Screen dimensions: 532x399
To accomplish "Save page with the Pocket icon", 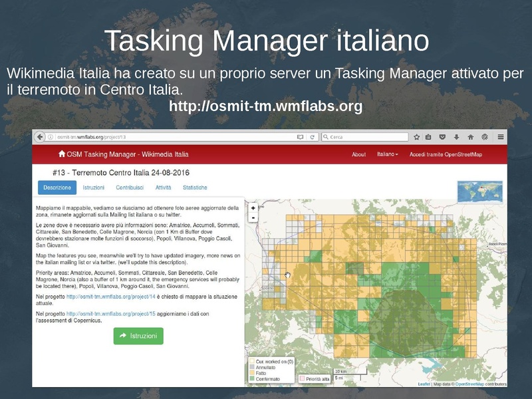I will tap(442, 137).
